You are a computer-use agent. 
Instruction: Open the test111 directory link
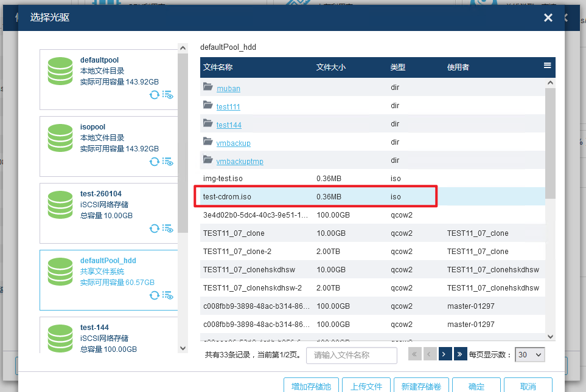pos(228,107)
